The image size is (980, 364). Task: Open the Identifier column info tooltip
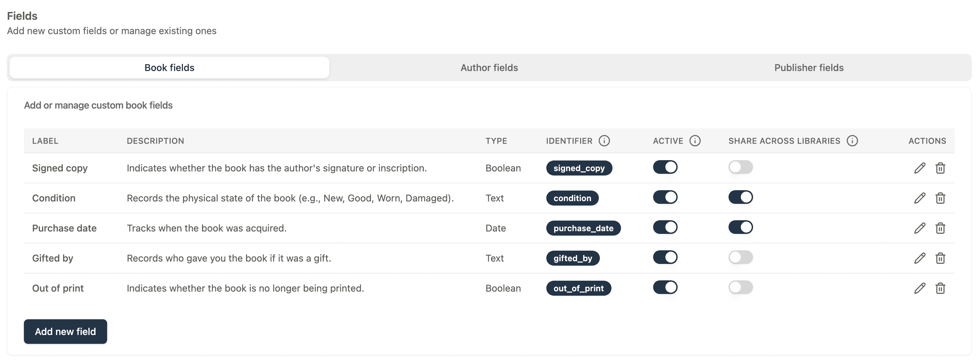click(605, 140)
